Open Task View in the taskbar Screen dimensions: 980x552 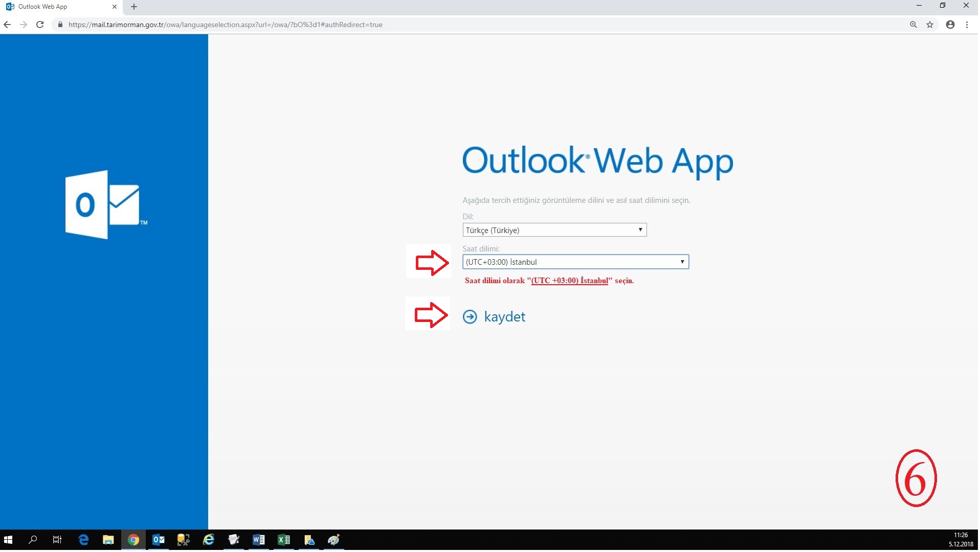pyautogui.click(x=57, y=540)
